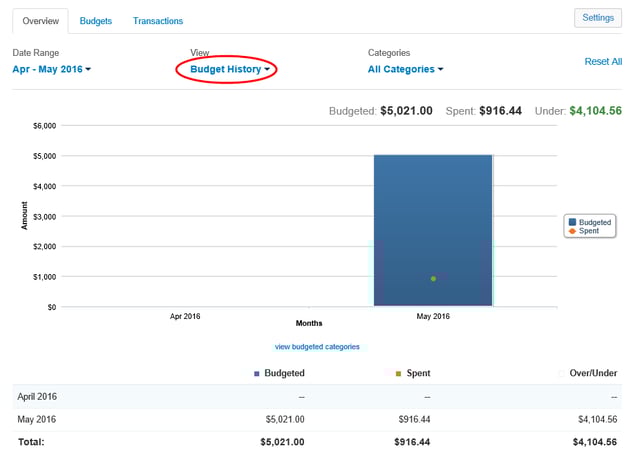
Task: Click the orange Spent legend entry beside the chart
Action: (x=584, y=231)
